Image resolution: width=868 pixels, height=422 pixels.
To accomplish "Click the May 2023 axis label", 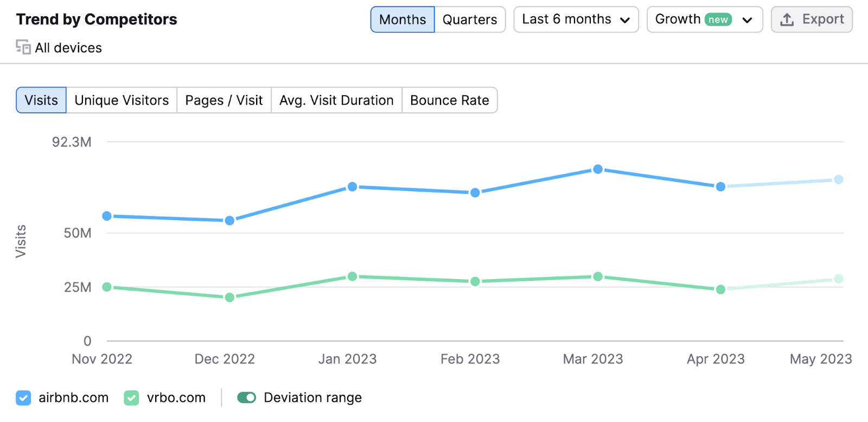I will 821,359.
